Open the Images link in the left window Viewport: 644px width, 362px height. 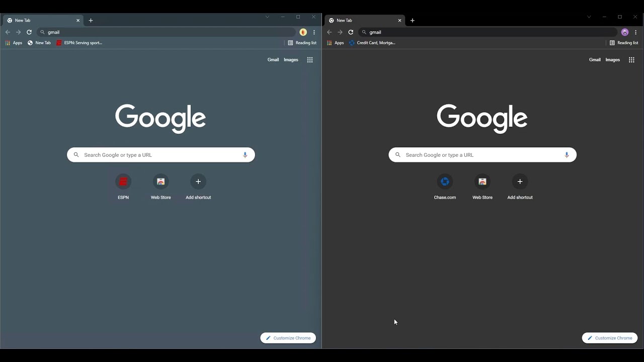[x=291, y=60]
